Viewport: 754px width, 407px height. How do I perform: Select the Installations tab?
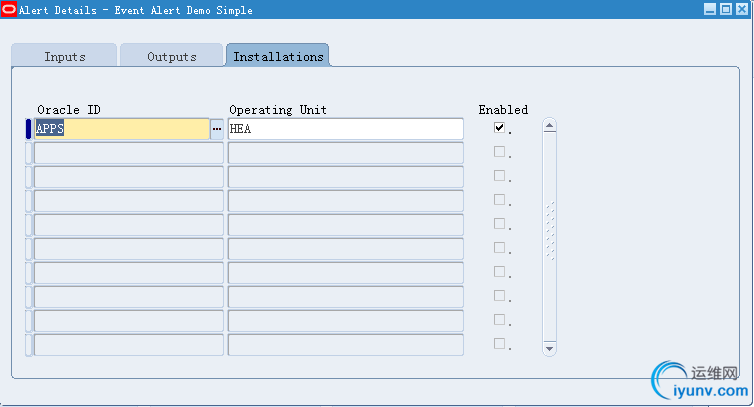[278, 57]
